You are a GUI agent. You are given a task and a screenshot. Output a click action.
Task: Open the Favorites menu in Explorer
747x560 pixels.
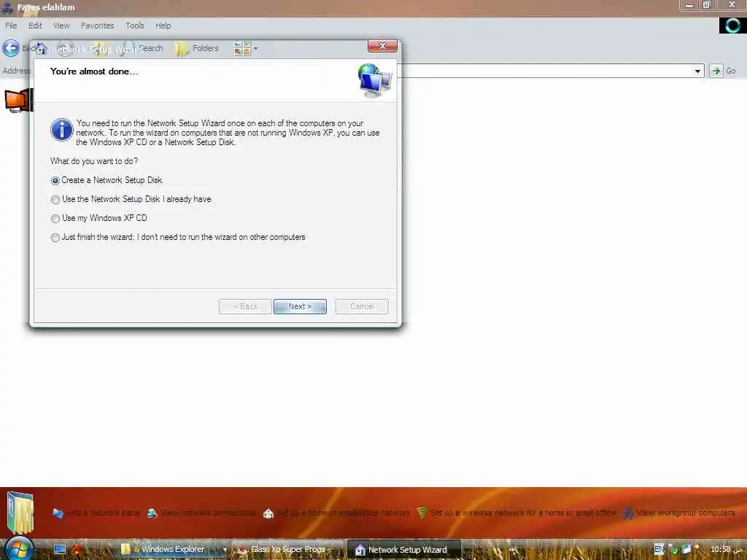point(97,26)
